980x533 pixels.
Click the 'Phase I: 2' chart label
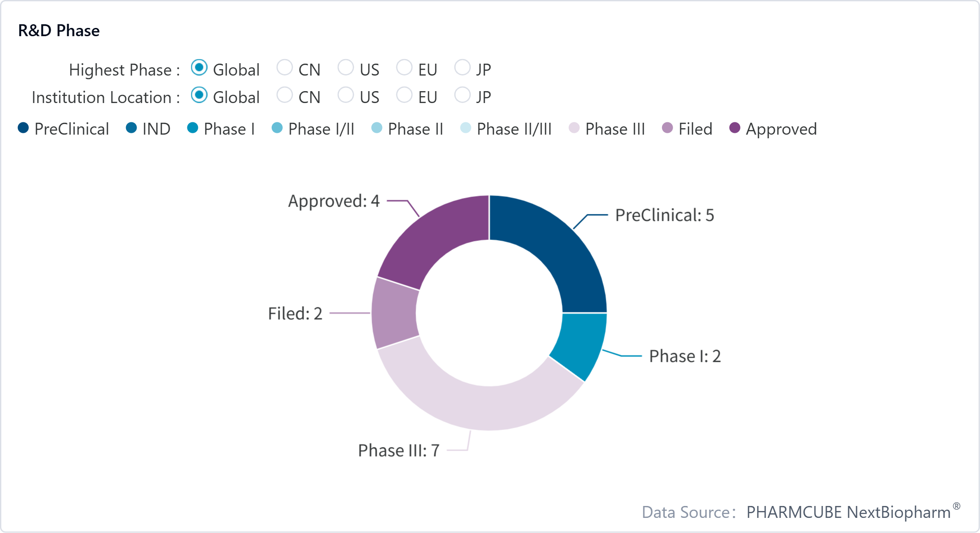tap(684, 356)
